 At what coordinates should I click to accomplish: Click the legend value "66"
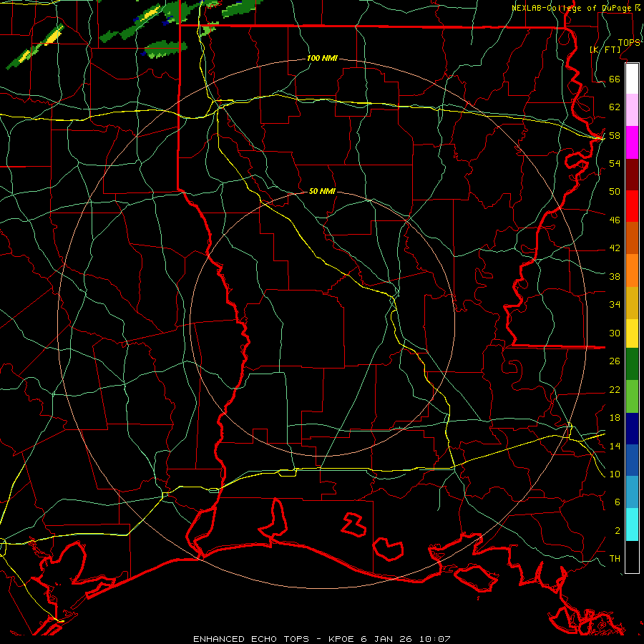[x=615, y=79]
